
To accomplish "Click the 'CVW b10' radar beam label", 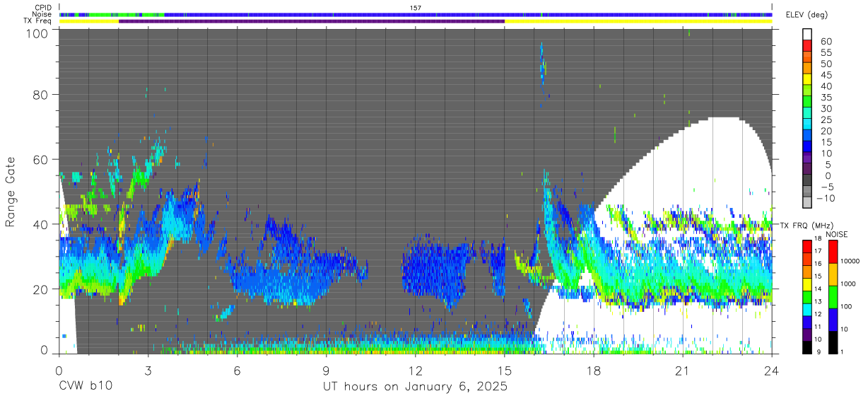I will pyautogui.click(x=86, y=387).
